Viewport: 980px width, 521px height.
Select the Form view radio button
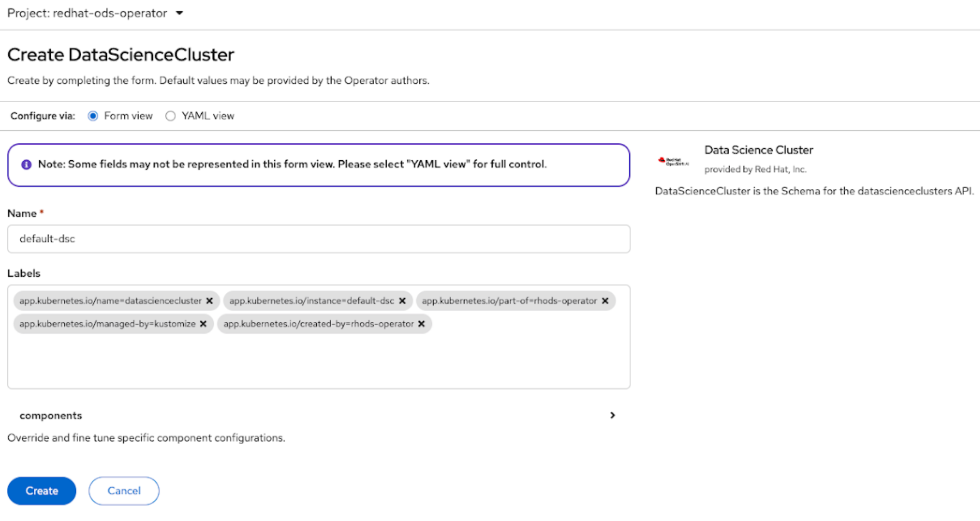(93, 116)
